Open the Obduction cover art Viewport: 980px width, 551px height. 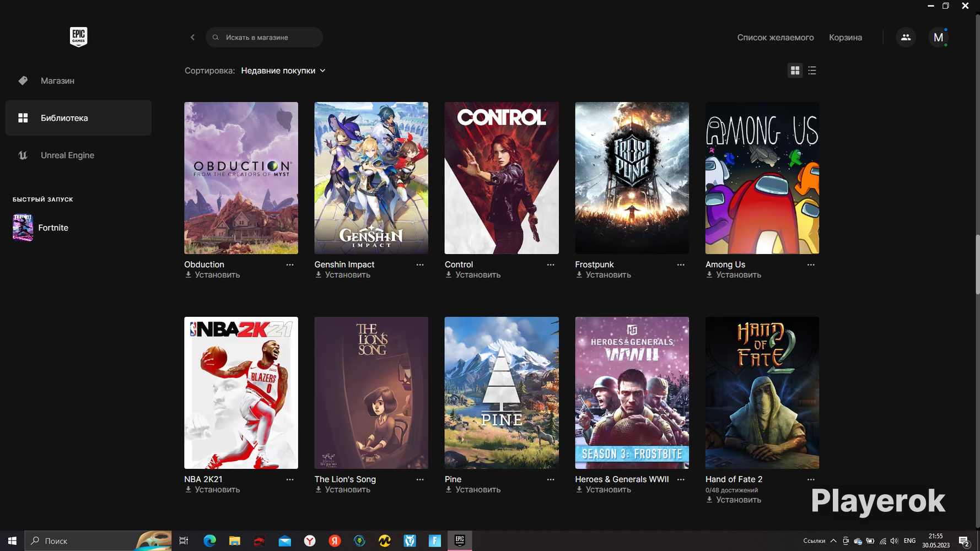coord(241,178)
